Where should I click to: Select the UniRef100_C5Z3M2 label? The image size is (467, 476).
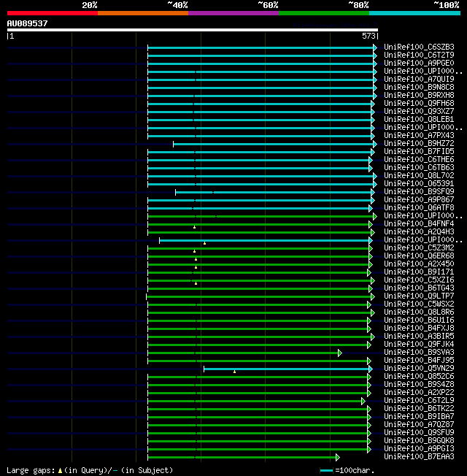419,247
